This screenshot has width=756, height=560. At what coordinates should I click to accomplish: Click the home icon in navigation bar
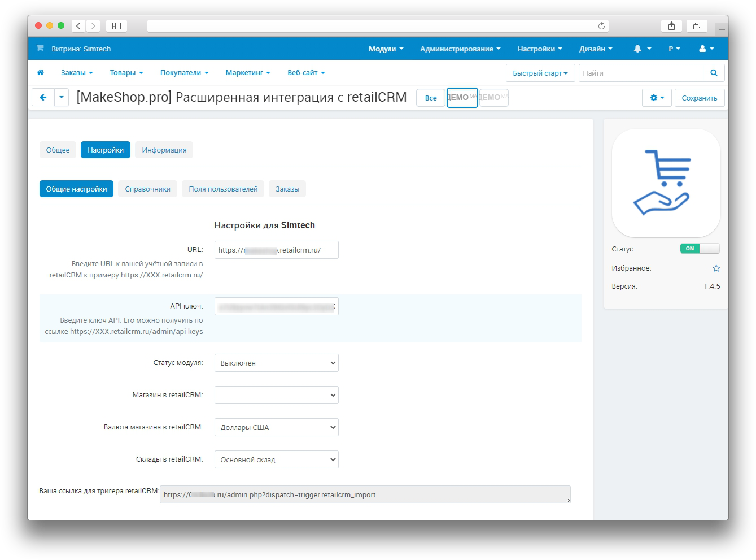(40, 73)
